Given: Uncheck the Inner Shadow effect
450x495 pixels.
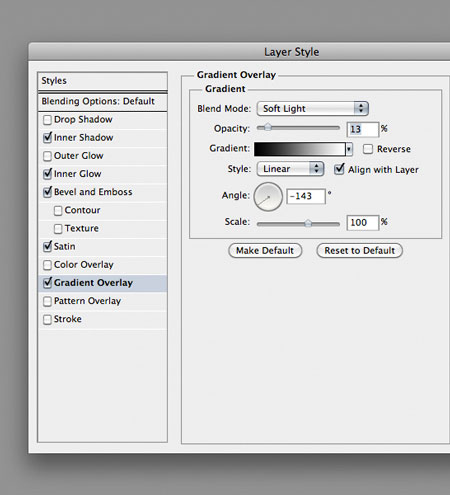Looking at the screenshot, I should pos(47,138).
